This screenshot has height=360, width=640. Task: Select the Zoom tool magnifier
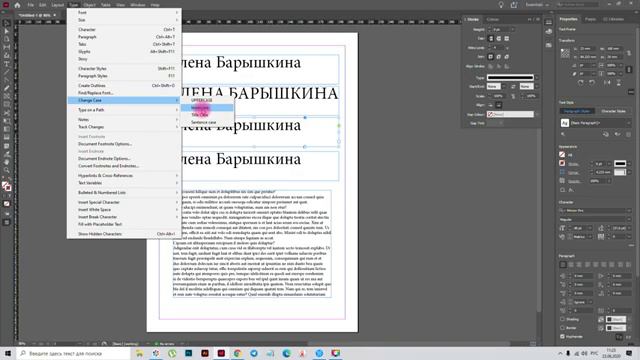click(x=7, y=170)
